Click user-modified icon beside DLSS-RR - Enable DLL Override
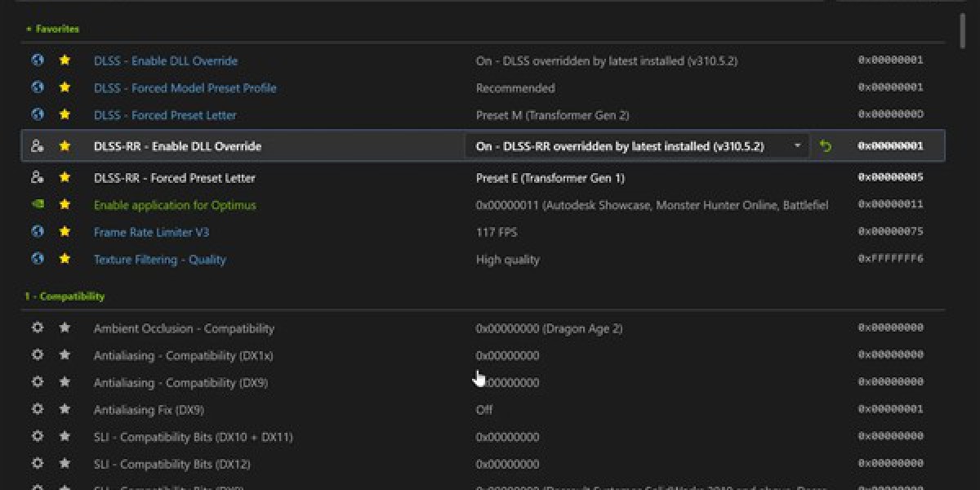 [x=37, y=146]
